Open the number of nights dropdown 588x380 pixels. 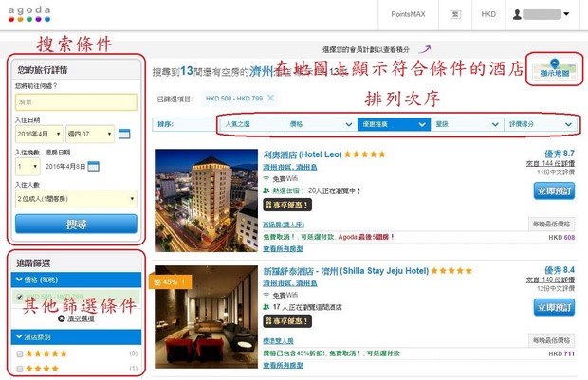28,166
